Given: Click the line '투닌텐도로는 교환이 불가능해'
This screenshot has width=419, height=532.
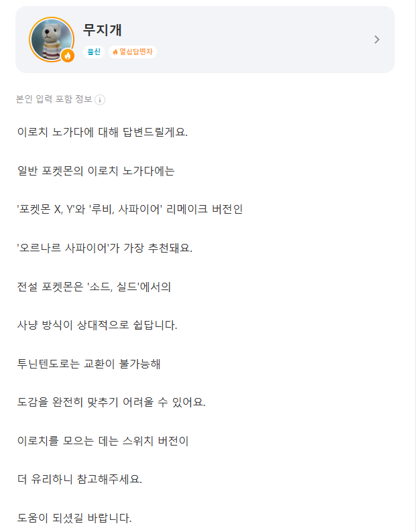Looking at the screenshot, I should [x=88, y=364].
